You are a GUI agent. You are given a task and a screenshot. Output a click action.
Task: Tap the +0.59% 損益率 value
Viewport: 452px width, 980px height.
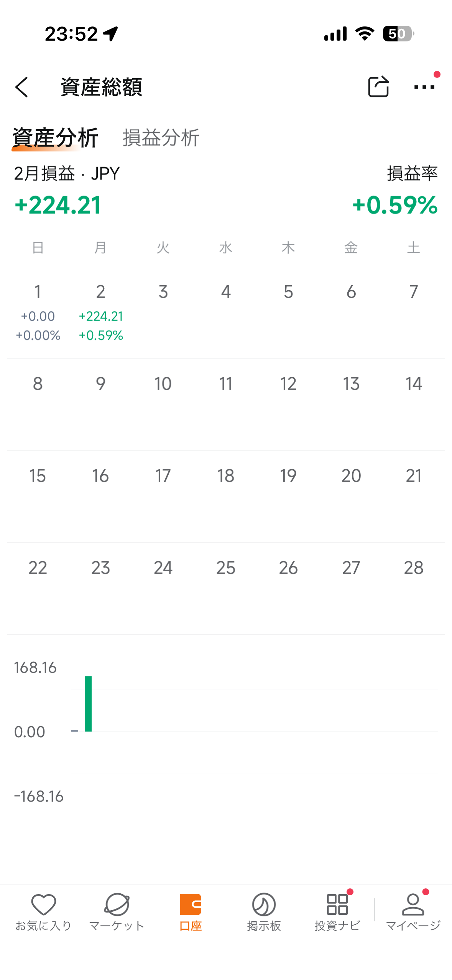pos(395,205)
